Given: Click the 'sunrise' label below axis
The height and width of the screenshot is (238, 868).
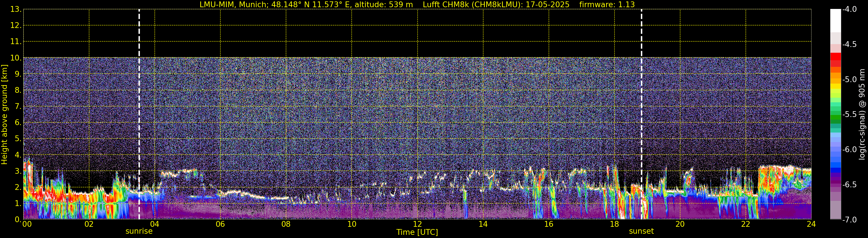Looking at the screenshot, I should pos(139,231).
